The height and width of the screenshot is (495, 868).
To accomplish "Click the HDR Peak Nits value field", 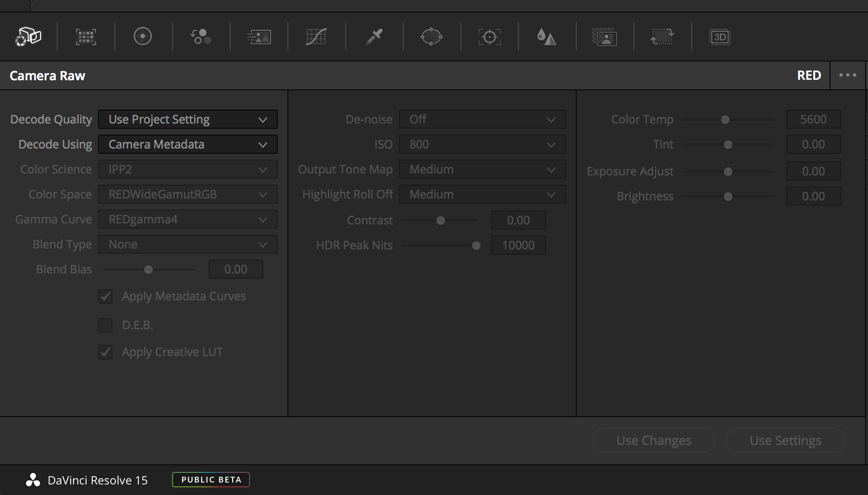I will 519,245.
